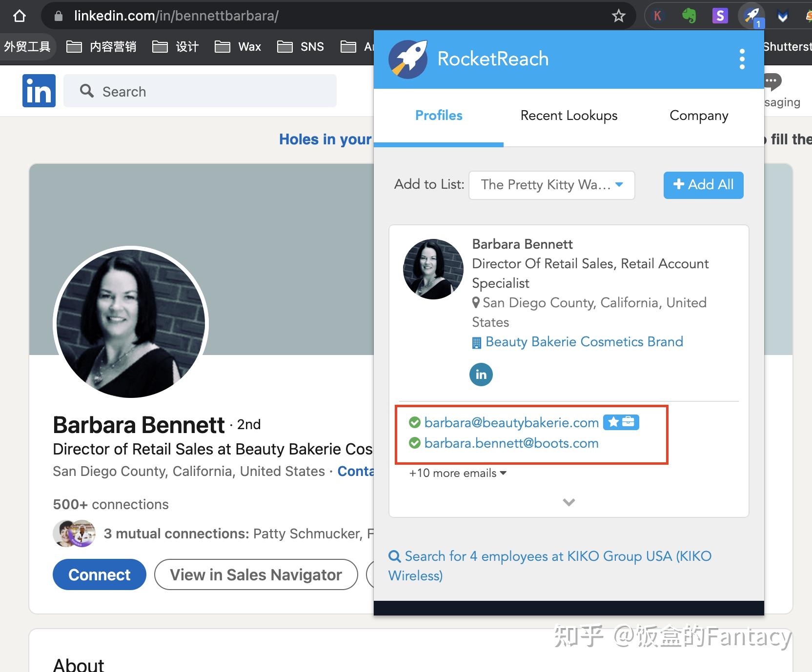Click the star badge beside beautybakerie email
Screen dimensions: 812x672
pos(613,422)
